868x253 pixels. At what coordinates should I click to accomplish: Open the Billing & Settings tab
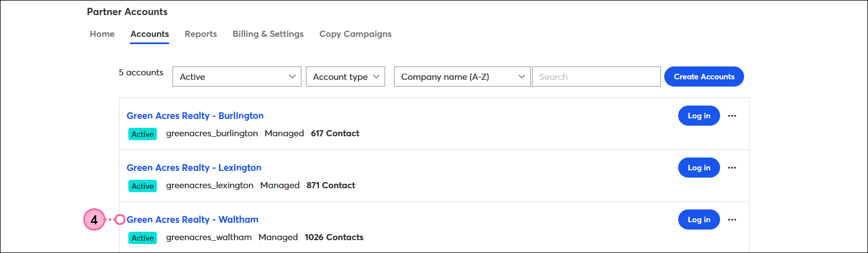coord(268,34)
